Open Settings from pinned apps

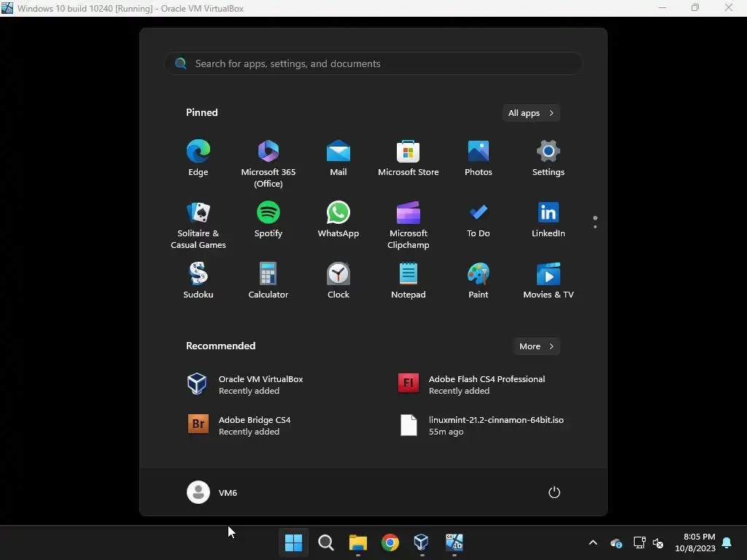(549, 158)
